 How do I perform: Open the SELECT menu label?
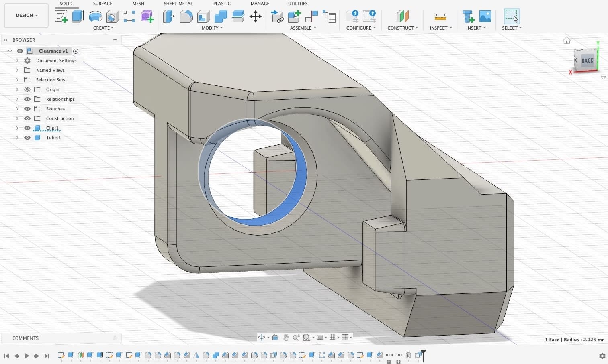click(512, 28)
